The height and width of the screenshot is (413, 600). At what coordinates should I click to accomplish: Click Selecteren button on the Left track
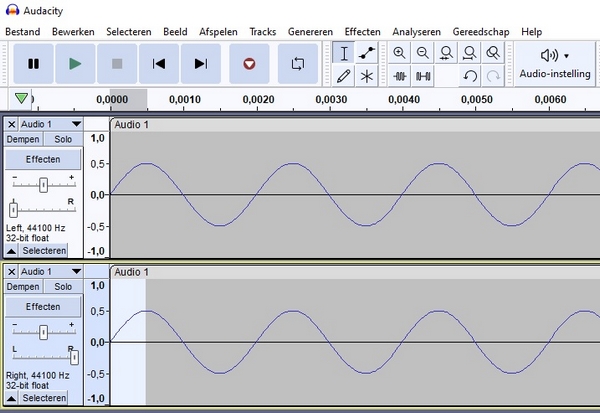click(x=44, y=251)
